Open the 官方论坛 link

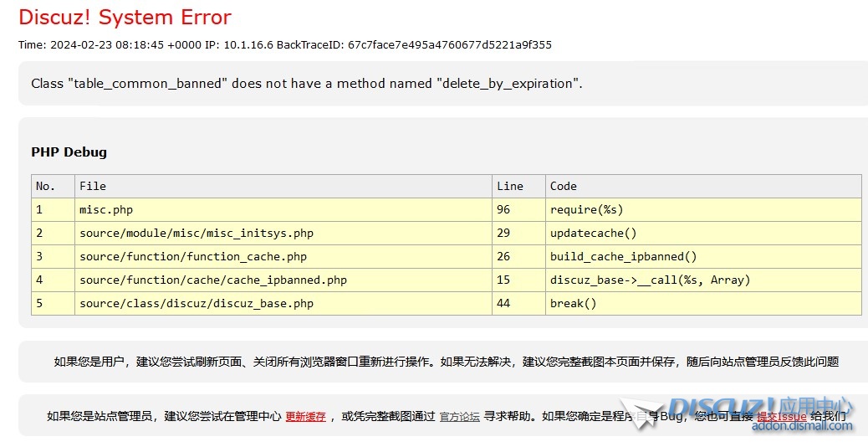tap(459, 416)
